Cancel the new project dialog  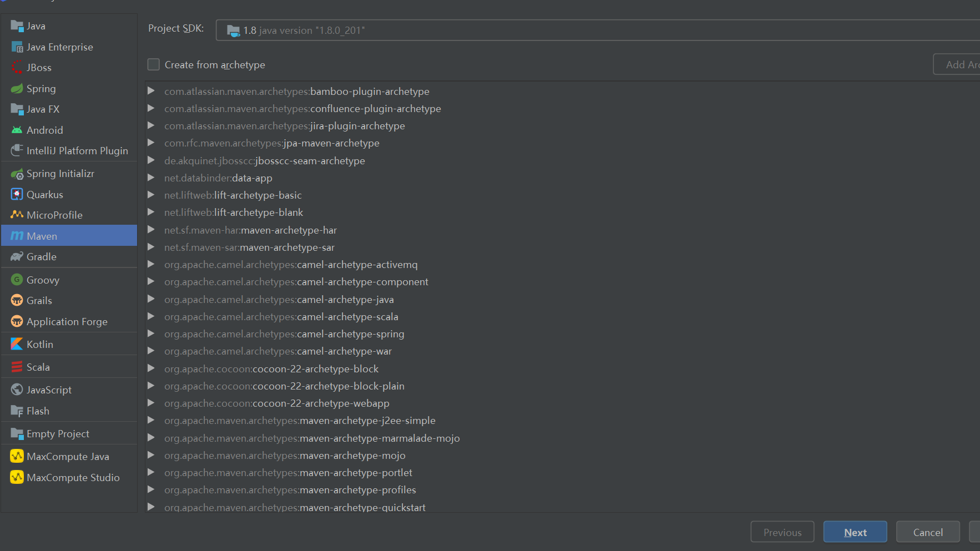click(928, 532)
